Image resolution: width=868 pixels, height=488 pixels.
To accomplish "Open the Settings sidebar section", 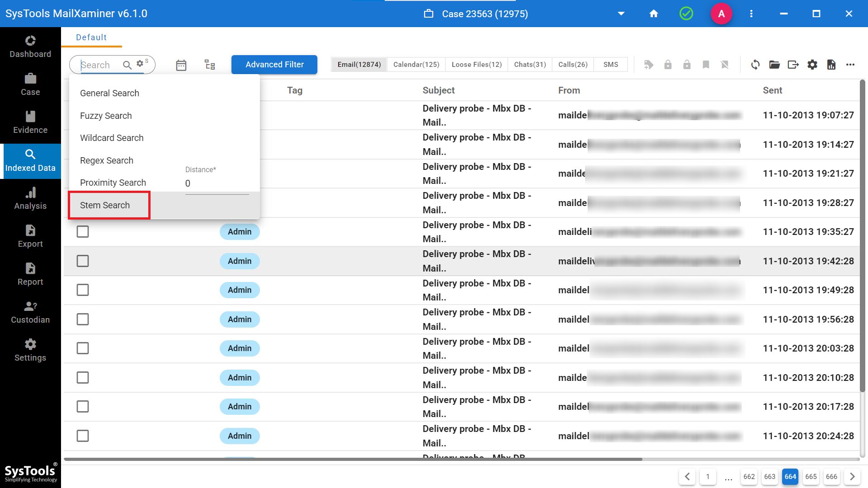I will pos(30,350).
